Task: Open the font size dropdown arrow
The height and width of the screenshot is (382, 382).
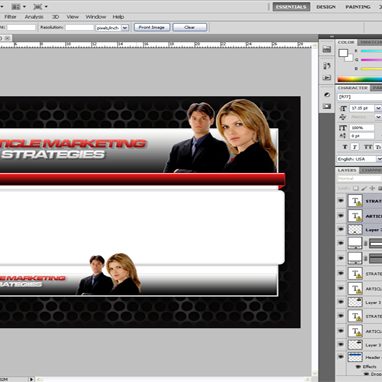Action: tap(378, 108)
